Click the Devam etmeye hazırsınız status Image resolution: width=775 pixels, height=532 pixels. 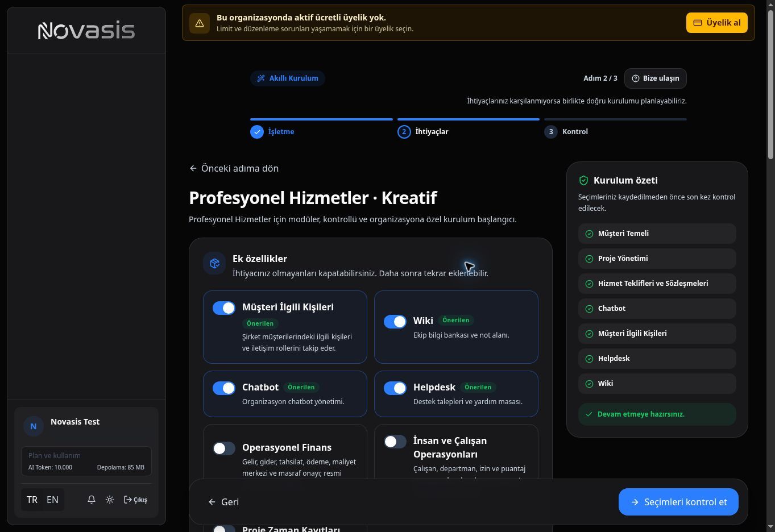tap(657, 414)
